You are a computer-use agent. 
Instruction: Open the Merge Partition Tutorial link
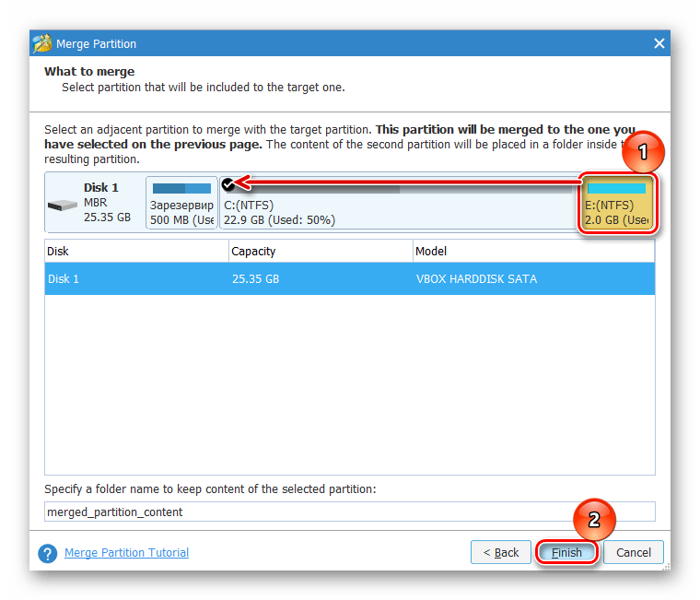point(126,553)
